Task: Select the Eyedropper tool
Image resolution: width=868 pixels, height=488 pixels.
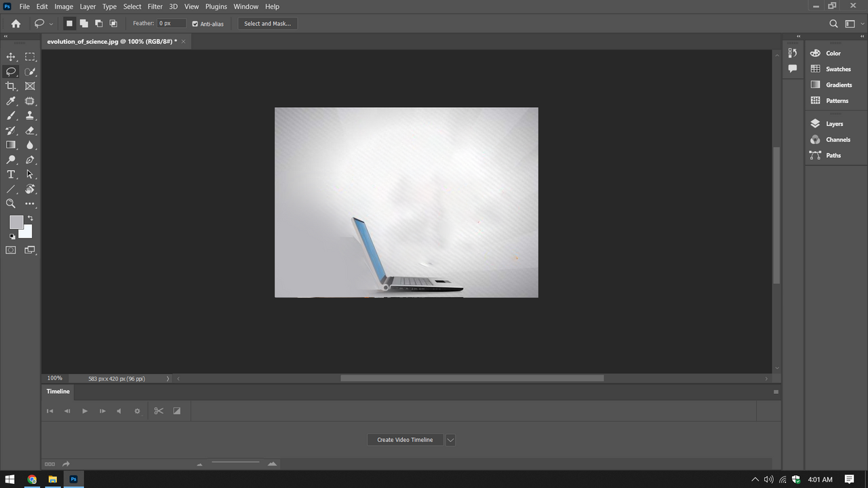Action: [x=11, y=101]
